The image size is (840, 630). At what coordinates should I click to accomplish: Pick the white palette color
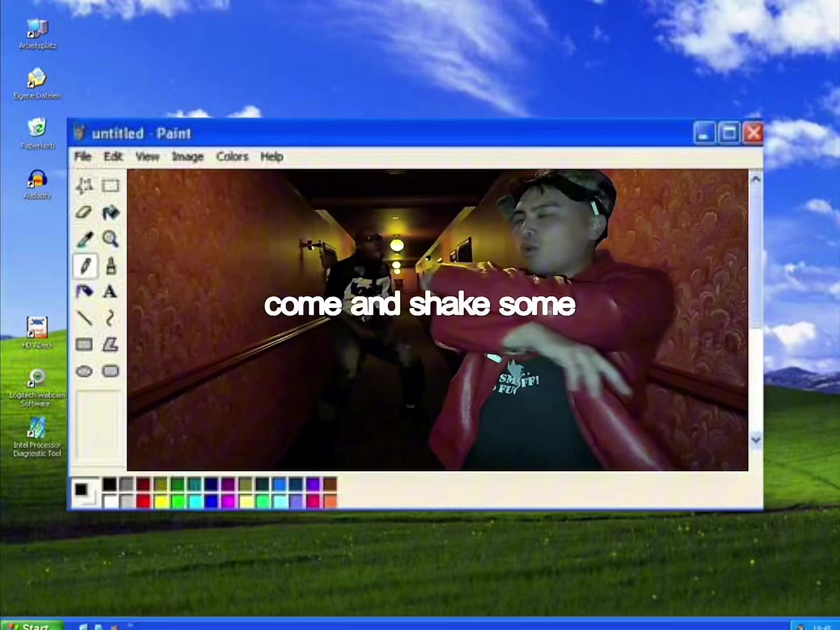coord(110,501)
